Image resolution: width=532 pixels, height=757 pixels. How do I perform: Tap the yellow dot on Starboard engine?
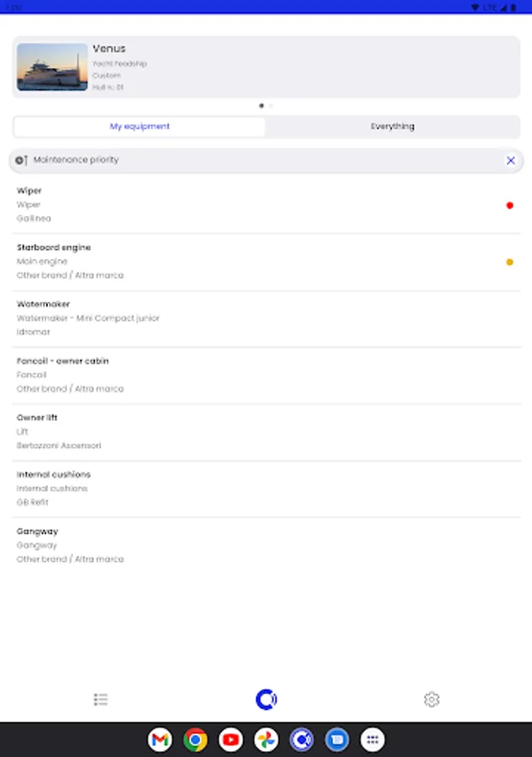click(509, 262)
